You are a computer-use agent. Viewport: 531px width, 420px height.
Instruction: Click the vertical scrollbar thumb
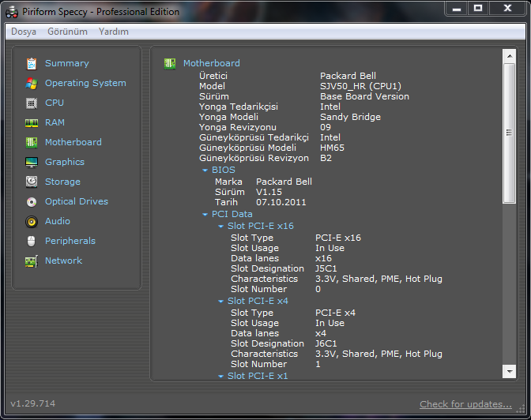510,133
